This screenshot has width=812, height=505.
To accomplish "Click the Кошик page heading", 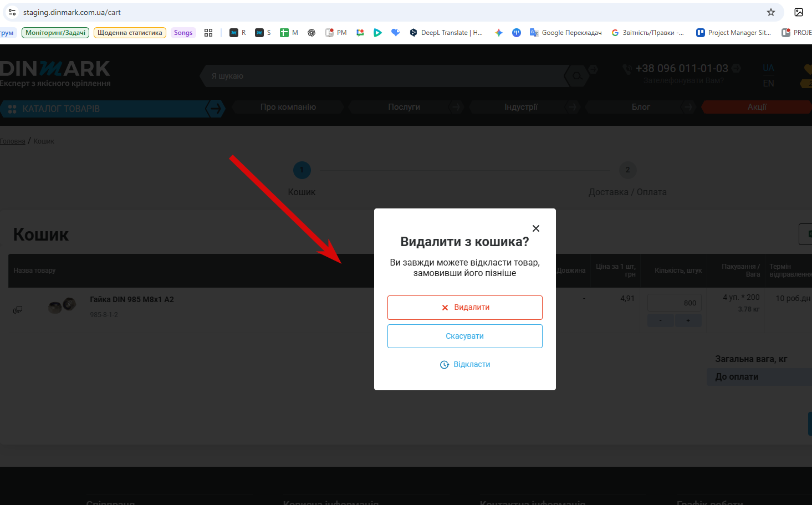I will [x=41, y=234].
